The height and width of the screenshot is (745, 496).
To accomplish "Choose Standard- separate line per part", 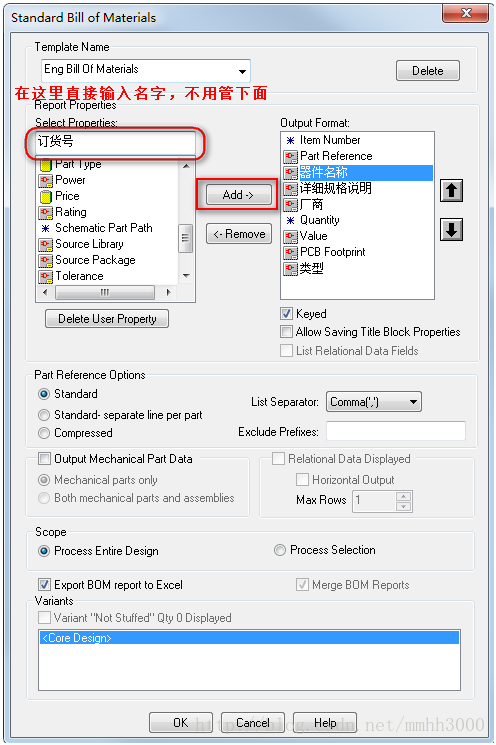I will point(44,415).
